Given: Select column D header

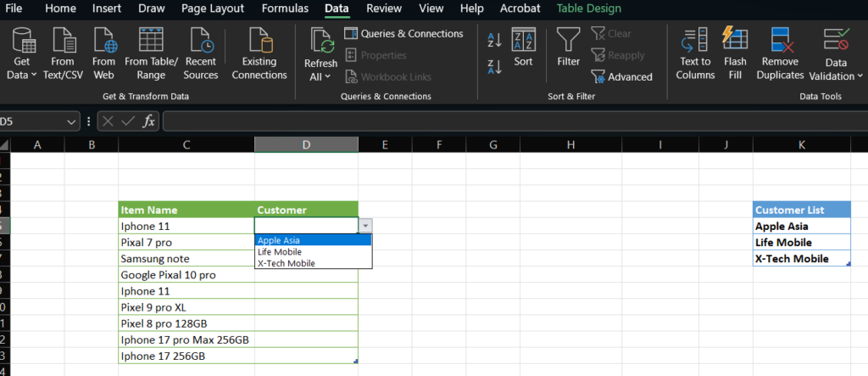Looking at the screenshot, I should tap(306, 145).
